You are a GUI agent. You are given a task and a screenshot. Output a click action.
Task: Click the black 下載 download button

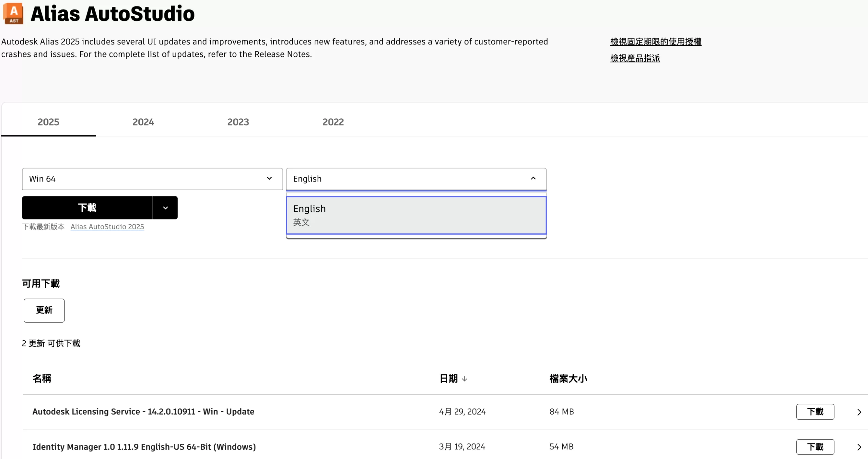[87, 208]
